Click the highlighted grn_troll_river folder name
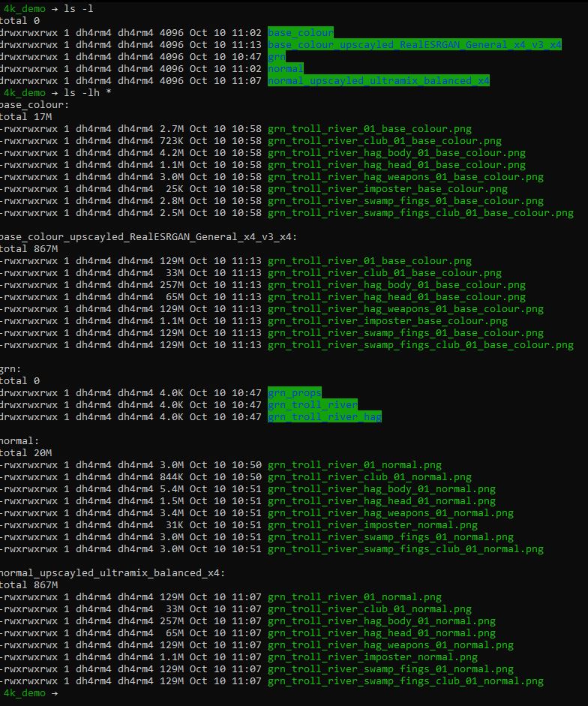Image resolution: width=588 pixels, height=706 pixels. click(x=313, y=405)
